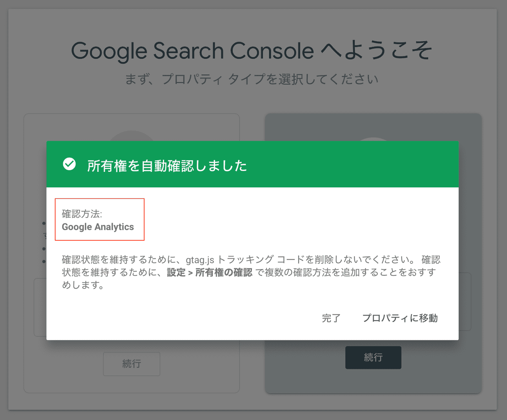Open the property via プロパティに移動
Screen dimensions: 507x420
[x=400, y=318]
